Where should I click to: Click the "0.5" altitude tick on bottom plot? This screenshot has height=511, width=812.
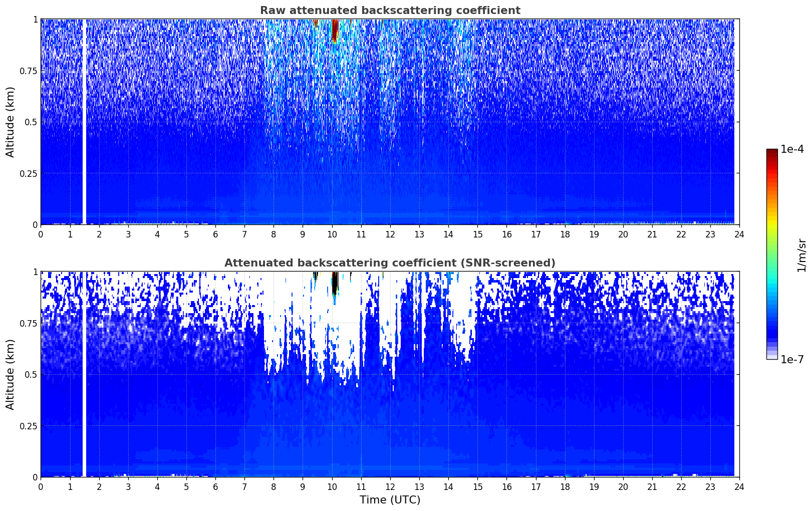click(31, 374)
